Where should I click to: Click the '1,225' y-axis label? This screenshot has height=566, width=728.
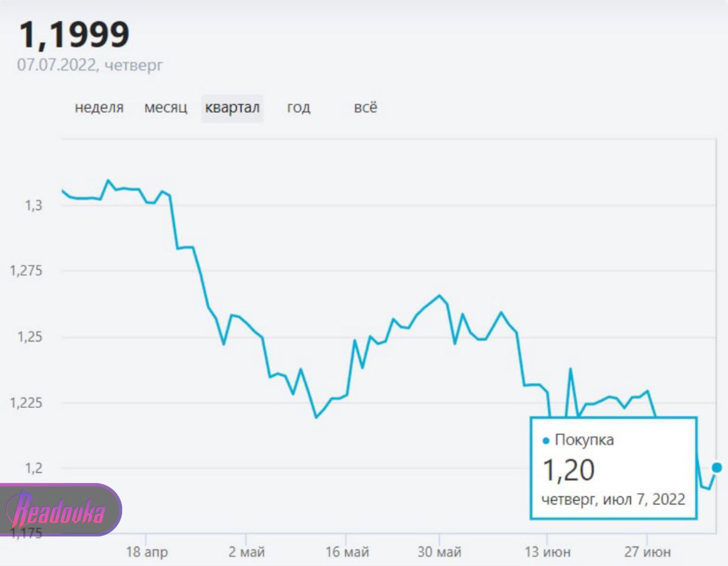(26, 403)
